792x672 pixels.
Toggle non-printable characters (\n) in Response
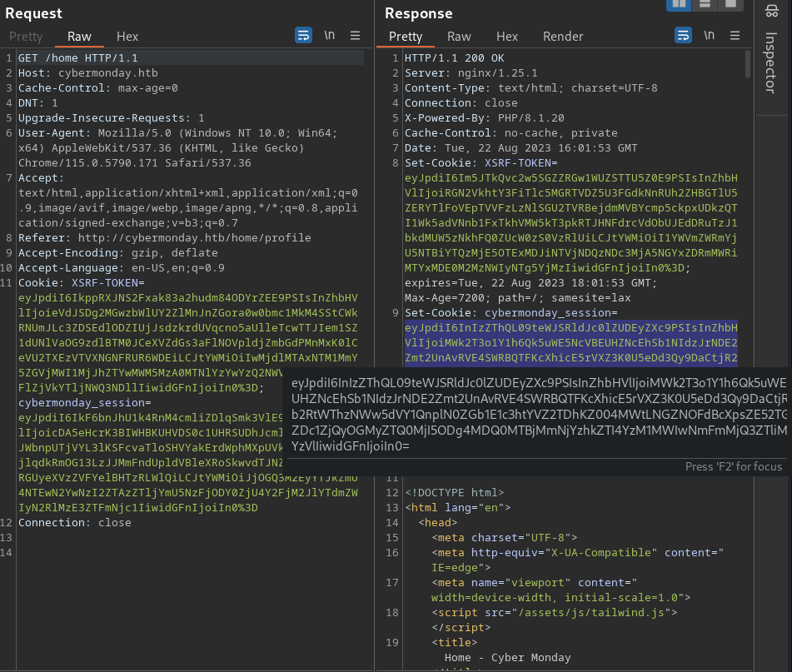tap(710, 35)
